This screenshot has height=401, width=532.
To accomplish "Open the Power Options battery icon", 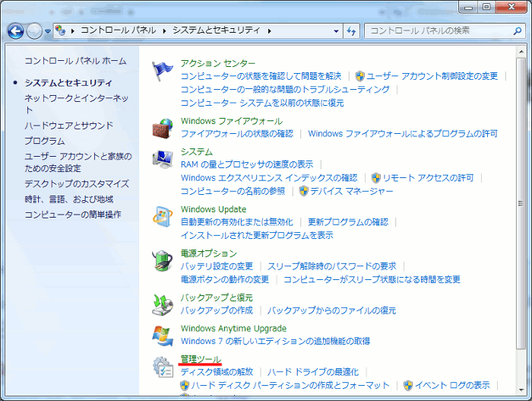I will point(163,260).
